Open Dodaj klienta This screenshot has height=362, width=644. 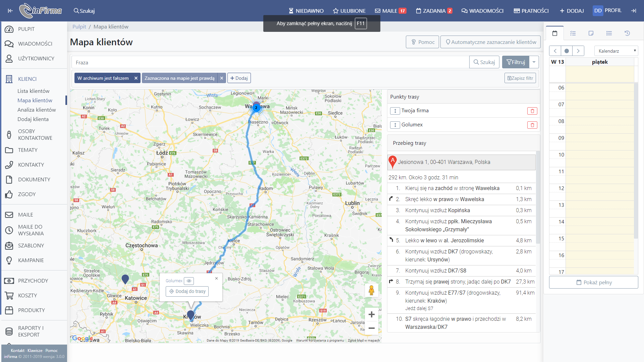click(x=33, y=119)
